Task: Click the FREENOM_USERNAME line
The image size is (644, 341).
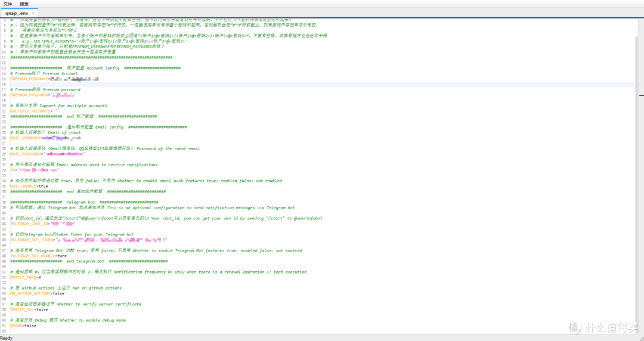Action: pyautogui.click(x=54, y=79)
